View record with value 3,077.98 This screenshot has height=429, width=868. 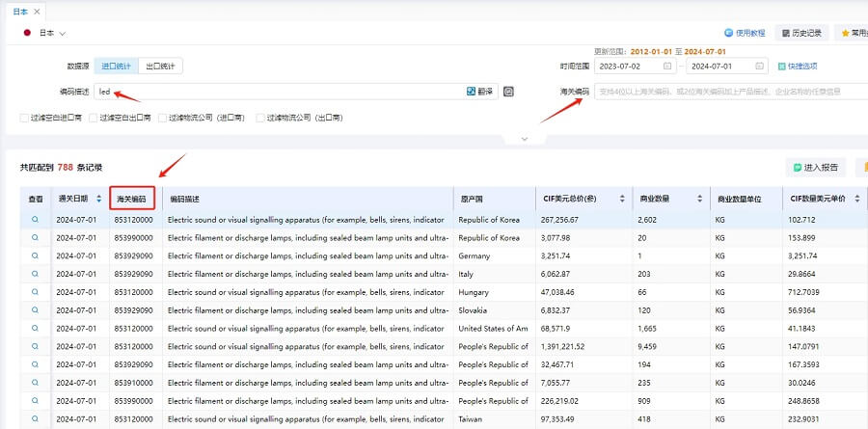click(35, 238)
